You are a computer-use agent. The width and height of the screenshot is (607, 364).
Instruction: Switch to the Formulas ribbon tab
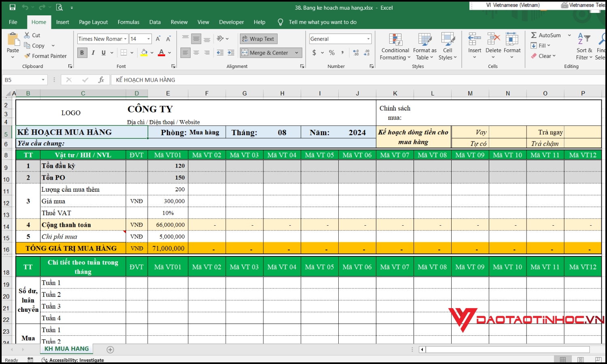(x=128, y=22)
